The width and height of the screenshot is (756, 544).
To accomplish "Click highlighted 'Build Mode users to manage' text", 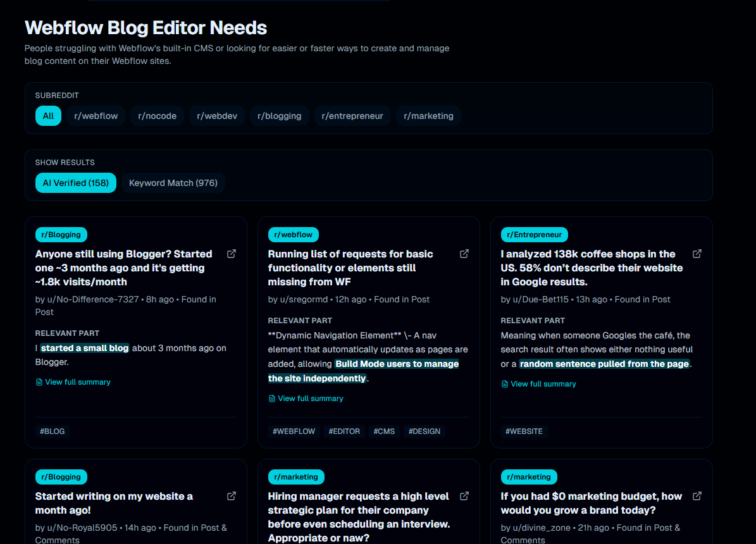I will [x=397, y=364].
